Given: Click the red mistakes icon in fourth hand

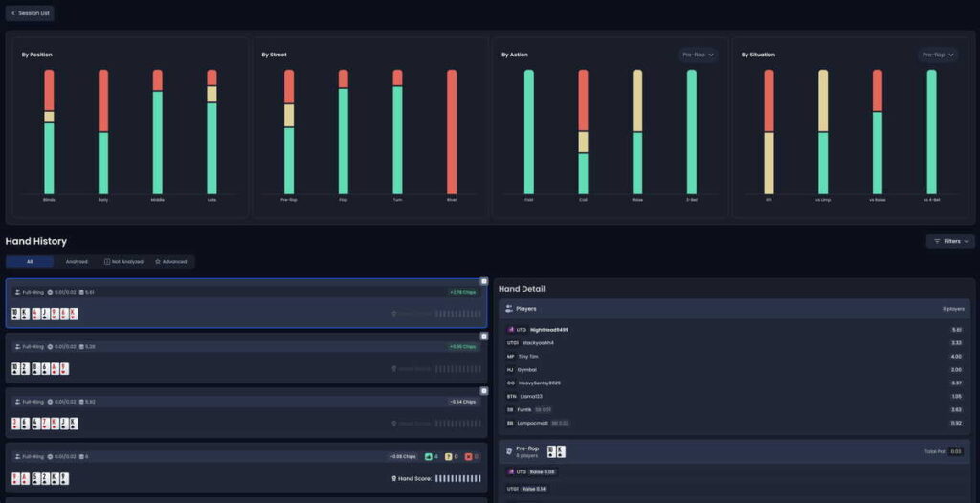Looking at the screenshot, I should pyautogui.click(x=468, y=457).
